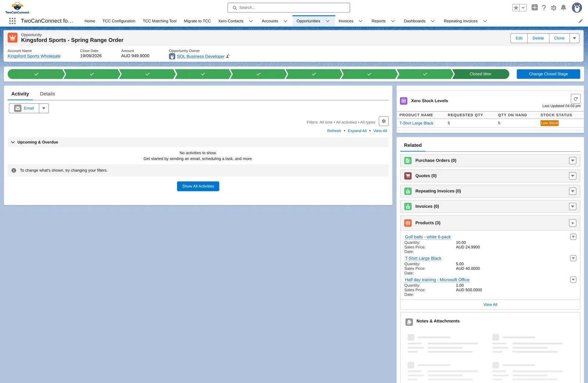Click the Change Closed Stage button
Screen dimensions: 588x383
[548, 74]
